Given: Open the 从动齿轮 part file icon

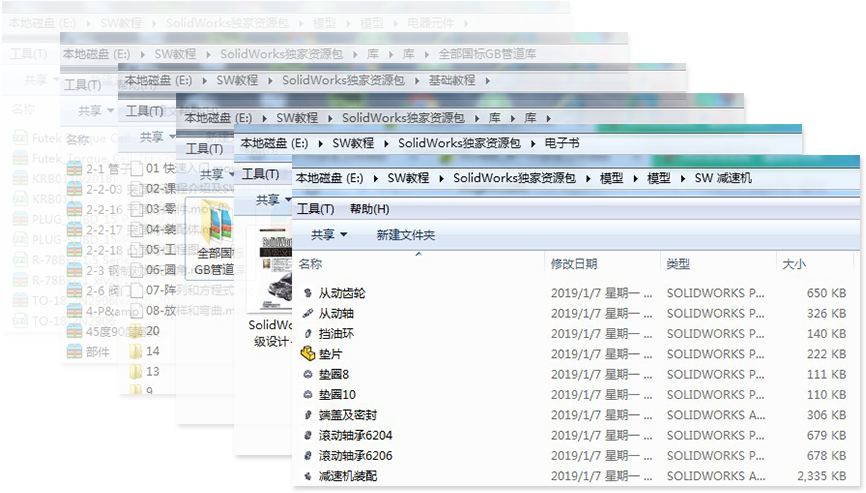Looking at the screenshot, I should [x=307, y=293].
